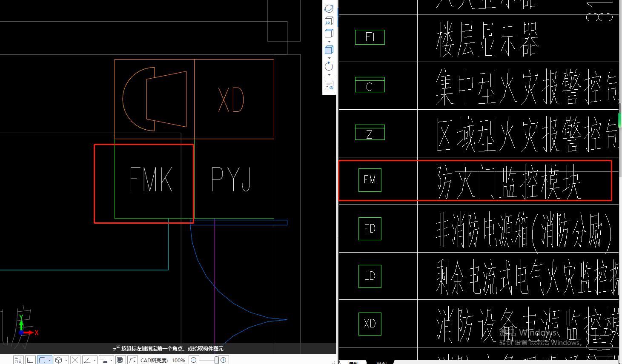This screenshot has width=622, height=364.
Task: Toggle the rectangle snap mode button
Action: (42, 360)
